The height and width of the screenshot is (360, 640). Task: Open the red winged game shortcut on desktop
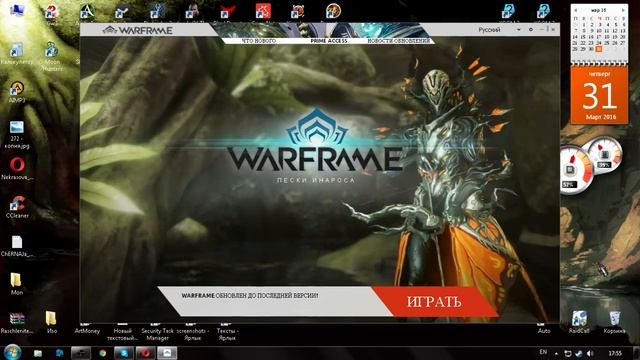(x=228, y=11)
